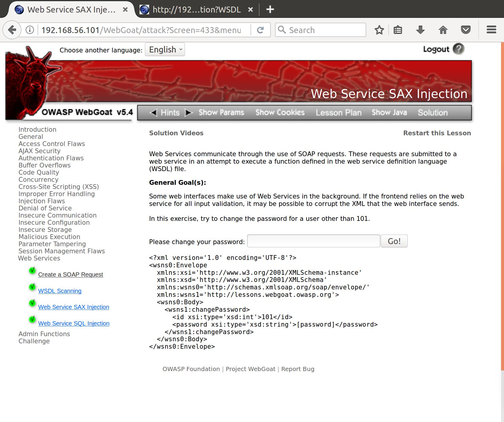This screenshot has height=422, width=504.
Task: Click the green check beside Web Service SQL Injection
Action: [x=32, y=320]
